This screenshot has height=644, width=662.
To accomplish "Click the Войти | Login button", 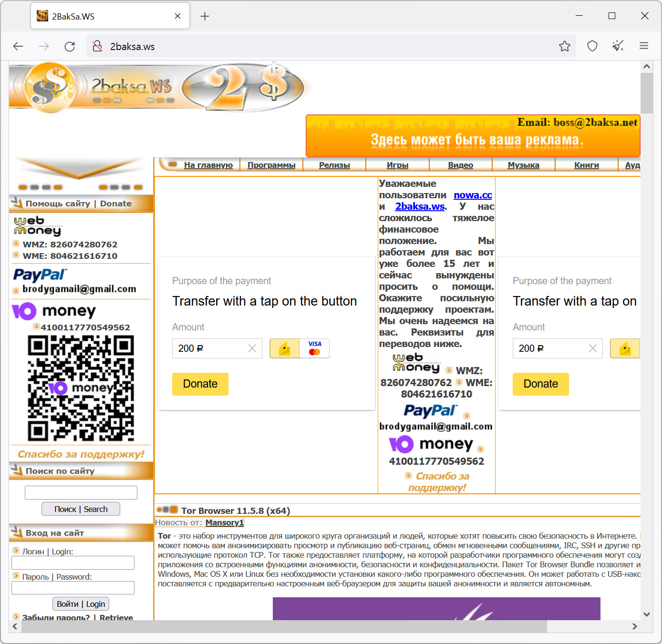I will (x=81, y=604).
